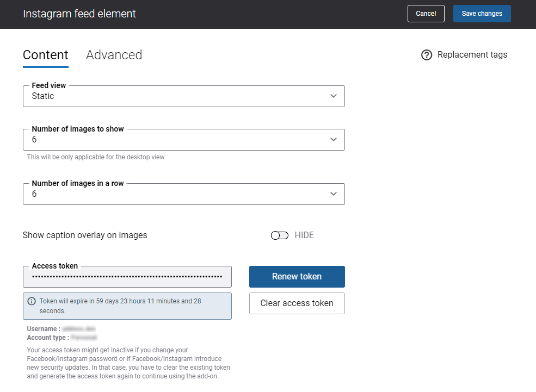This screenshot has height=392, width=536.
Task: Click the Instagram feed element title
Action: 79,14
